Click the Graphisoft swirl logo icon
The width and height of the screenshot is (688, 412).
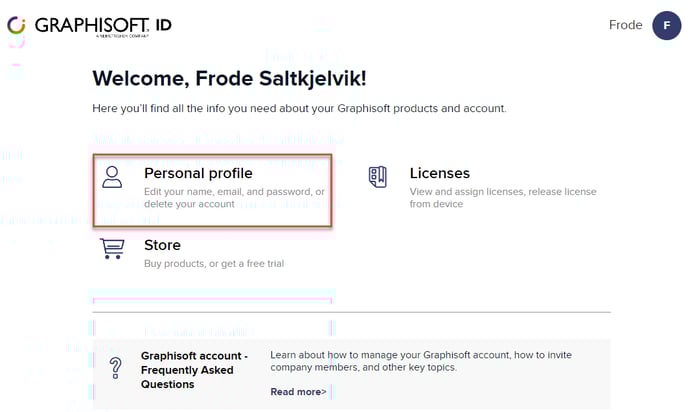(x=16, y=25)
